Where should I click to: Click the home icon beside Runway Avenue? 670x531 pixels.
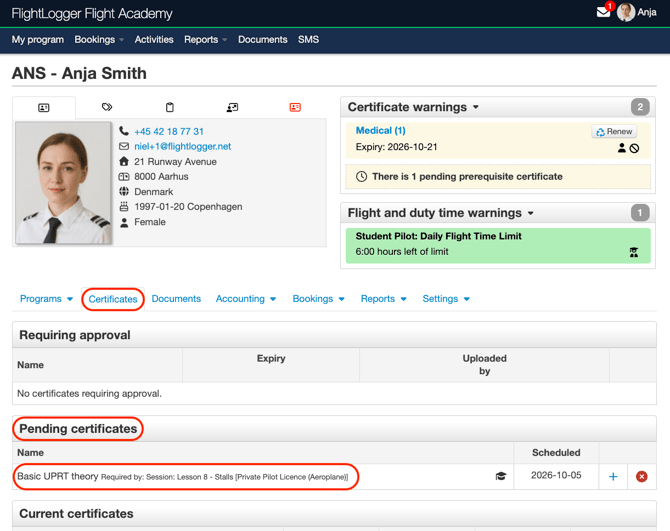pyautogui.click(x=124, y=161)
